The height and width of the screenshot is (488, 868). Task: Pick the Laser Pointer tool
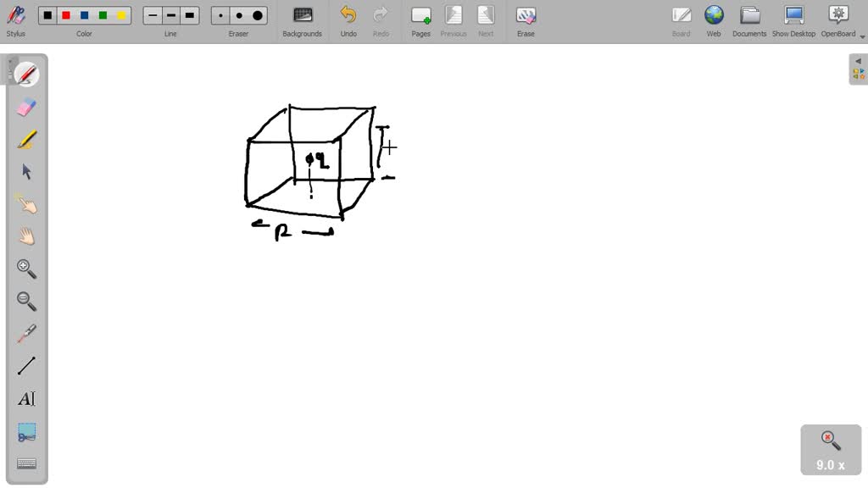point(25,333)
